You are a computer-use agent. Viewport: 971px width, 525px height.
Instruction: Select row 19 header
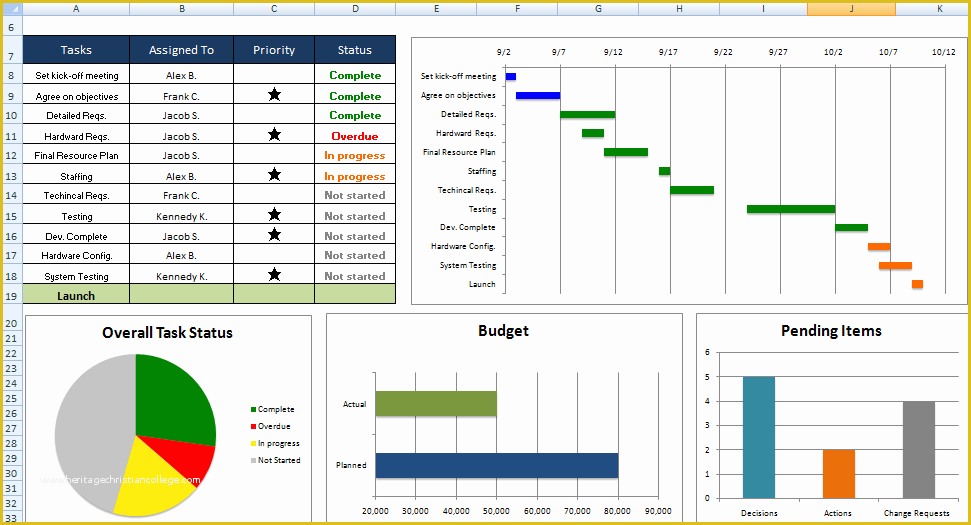click(12, 296)
